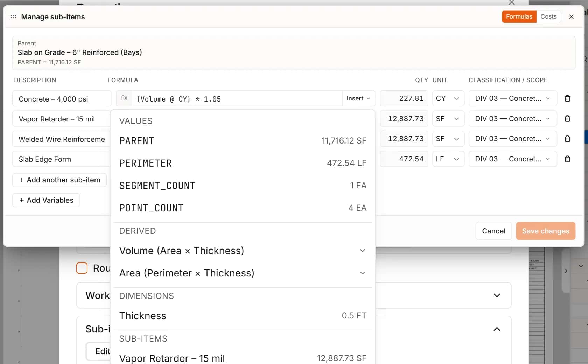Screen dimensions: 588x364
Task: Delete the Slab Edge Form row
Action: 567,159
